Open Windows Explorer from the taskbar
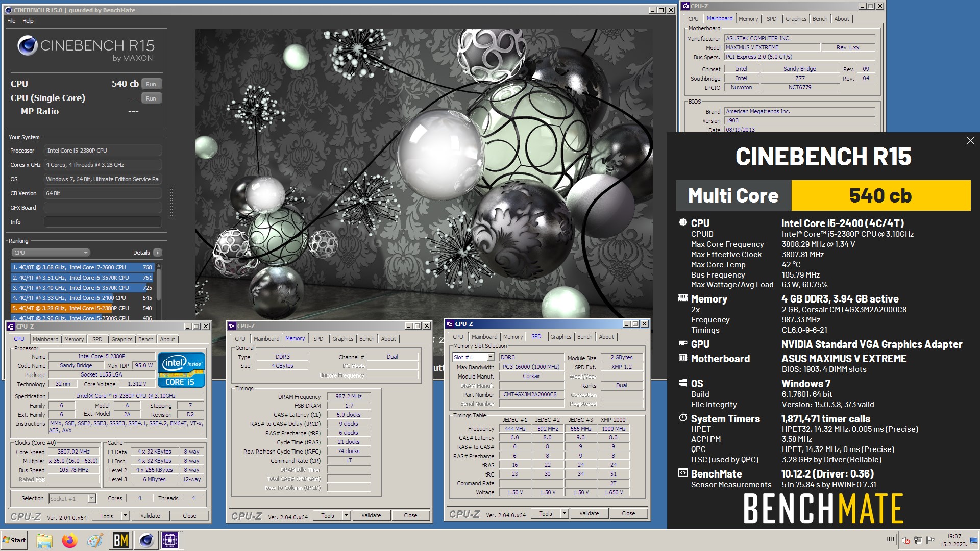The image size is (980, 551). 44,540
